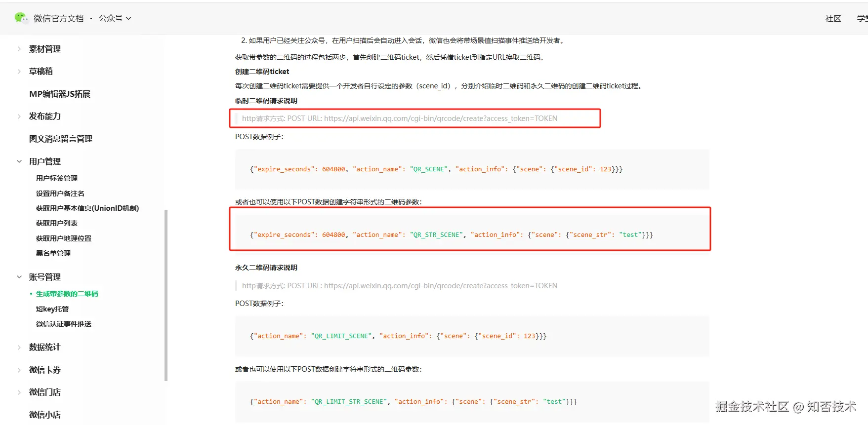Click the sidebar vertical scrollbar

pos(166,295)
